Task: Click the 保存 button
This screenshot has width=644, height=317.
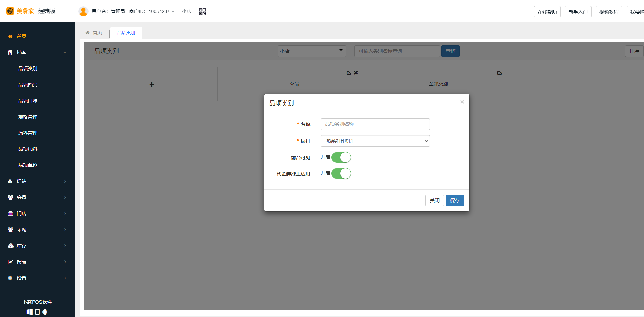Action: click(x=455, y=200)
